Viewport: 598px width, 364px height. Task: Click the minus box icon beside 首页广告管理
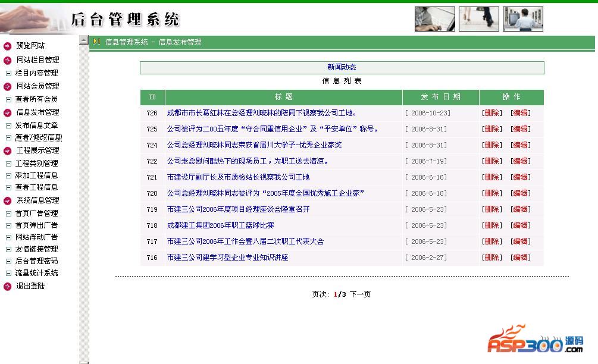[8, 214]
